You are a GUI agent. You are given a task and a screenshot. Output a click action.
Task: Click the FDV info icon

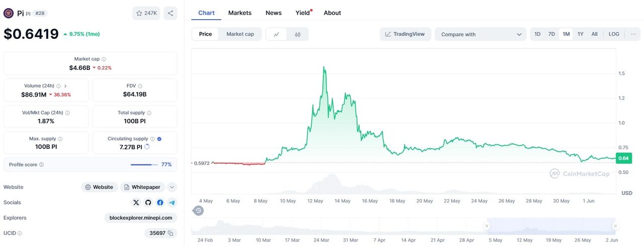(140, 86)
